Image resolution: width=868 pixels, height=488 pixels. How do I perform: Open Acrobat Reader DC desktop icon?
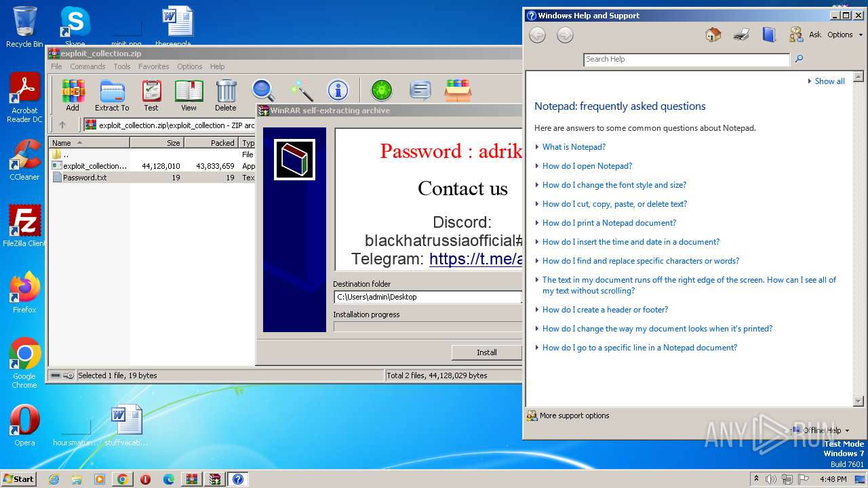click(x=24, y=98)
